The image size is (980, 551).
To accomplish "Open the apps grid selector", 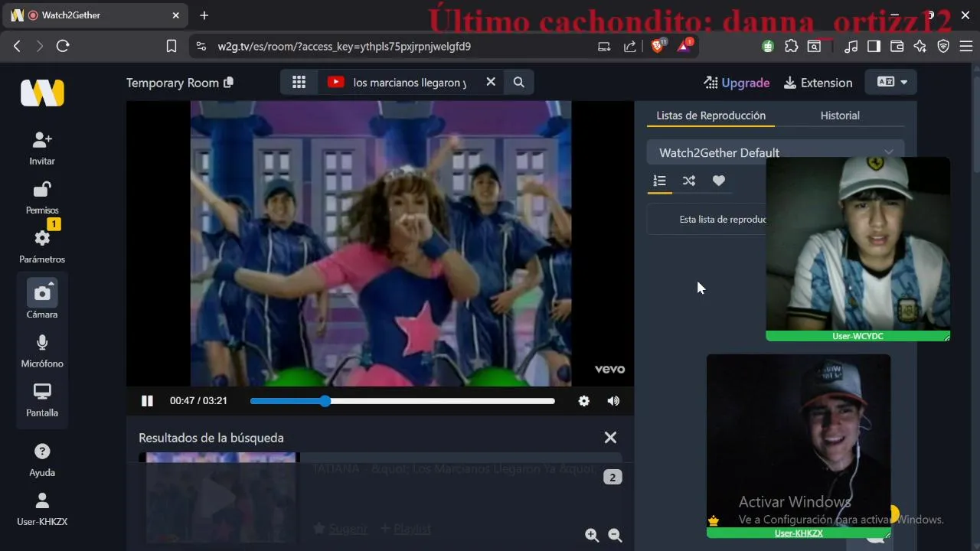I will [299, 82].
